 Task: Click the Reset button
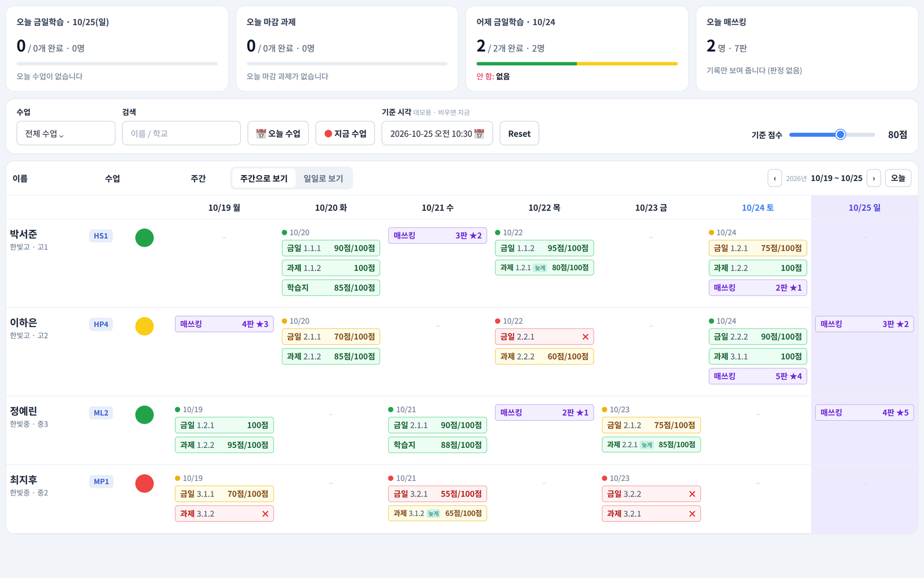tap(519, 134)
